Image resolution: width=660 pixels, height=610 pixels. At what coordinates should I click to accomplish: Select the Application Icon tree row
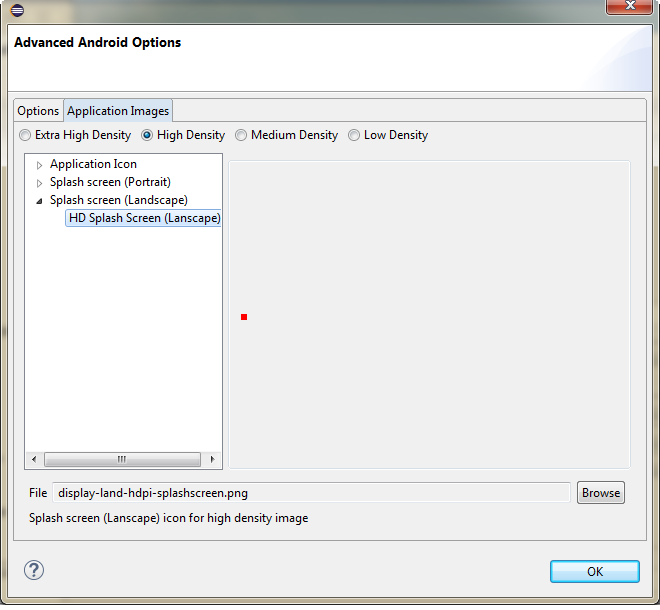(93, 164)
